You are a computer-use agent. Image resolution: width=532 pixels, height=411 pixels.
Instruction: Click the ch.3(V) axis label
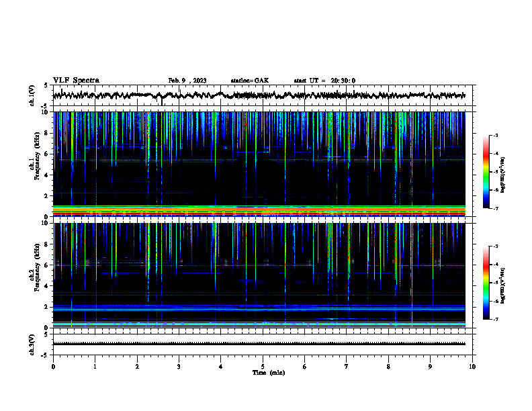point(32,345)
